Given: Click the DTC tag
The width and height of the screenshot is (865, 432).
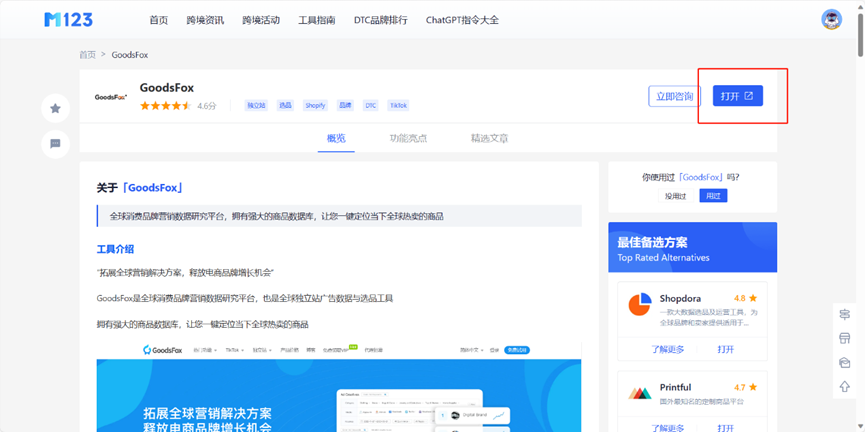Looking at the screenshot, I should [x=371, y=105].
